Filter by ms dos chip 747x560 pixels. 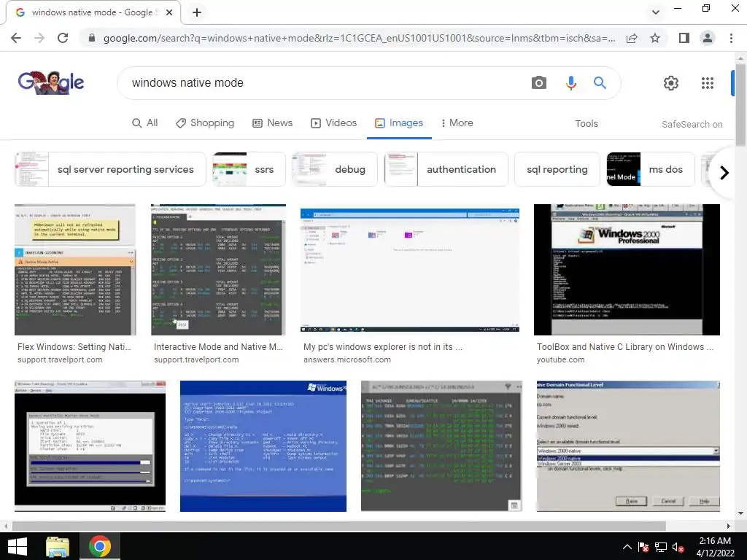pyautogui.click(x=651, y=169)
